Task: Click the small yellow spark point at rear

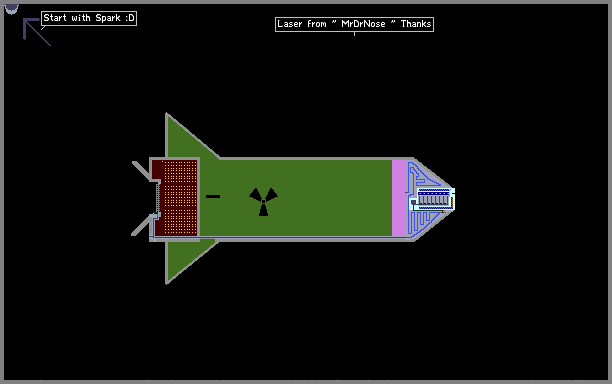Action: (154, 214)
